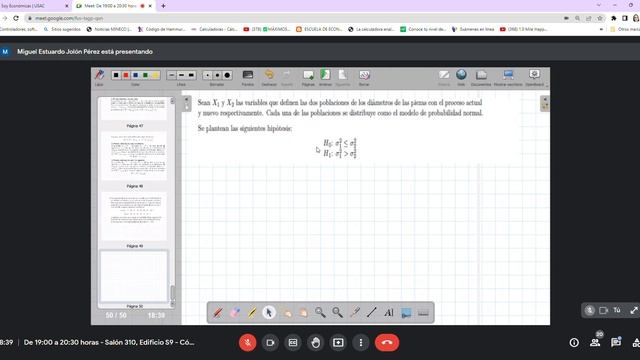Expand the right side panel handle
640x360 pixels.
(544, 103)
